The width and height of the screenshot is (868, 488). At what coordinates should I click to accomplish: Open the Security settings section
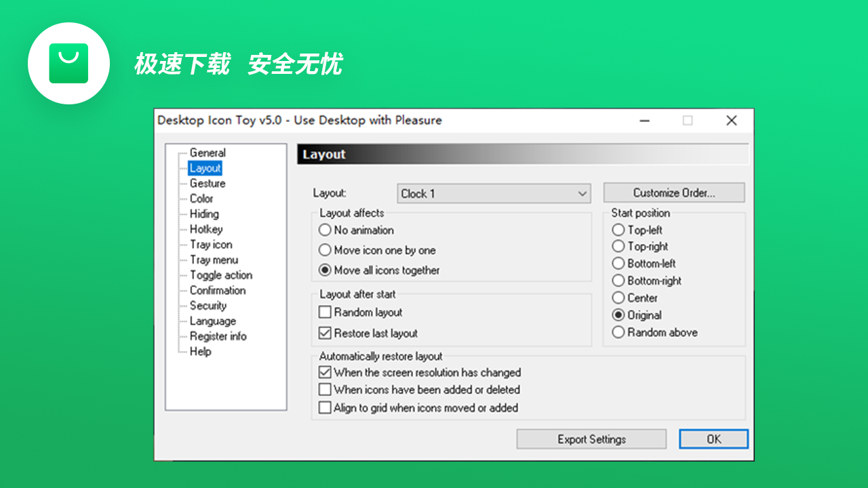[x=207, y=306]
